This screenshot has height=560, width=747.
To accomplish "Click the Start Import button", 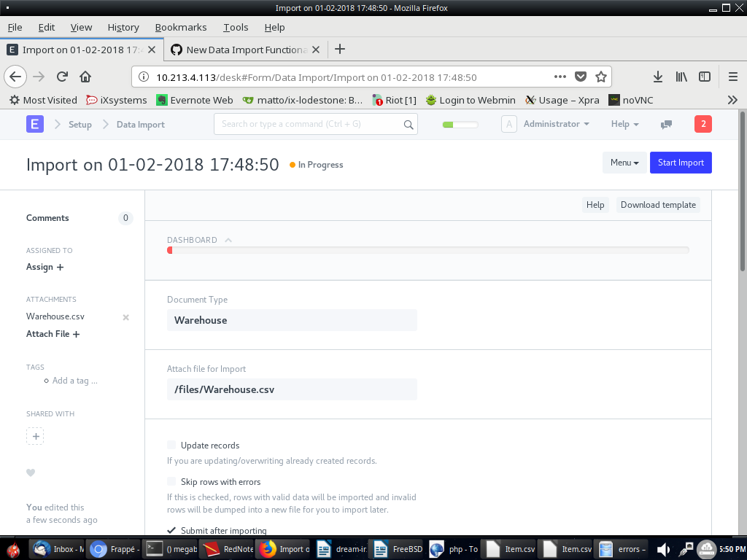I will coord(680,163).
